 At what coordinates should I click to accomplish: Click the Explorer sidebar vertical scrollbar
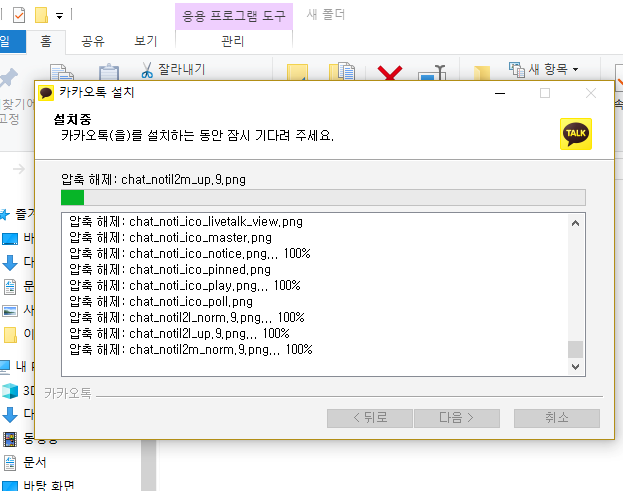pos(149,466)
